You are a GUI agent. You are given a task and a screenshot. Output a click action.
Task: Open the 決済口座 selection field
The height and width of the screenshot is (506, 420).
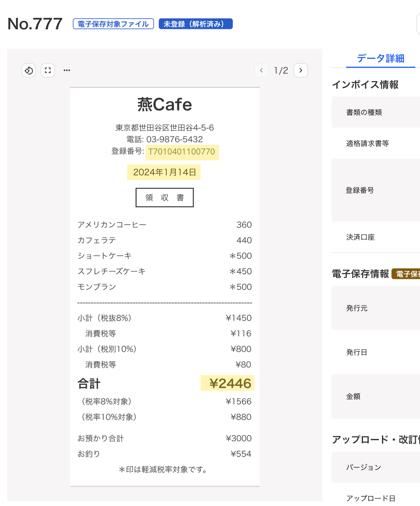pyautogui.click(x=360, y=237)
